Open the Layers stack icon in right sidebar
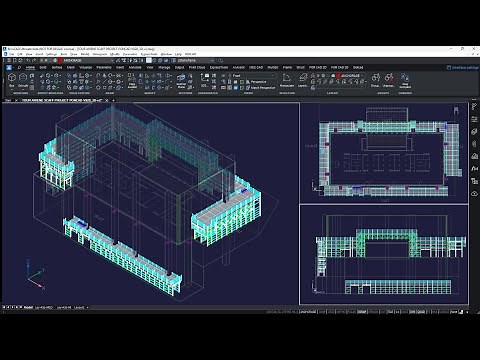Viewport: 480px width, 360px height. (474, 132)
